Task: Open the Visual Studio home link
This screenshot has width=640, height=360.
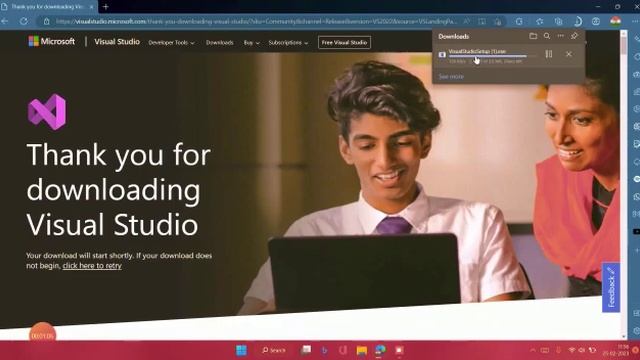Action: click(x=117, y=42)
